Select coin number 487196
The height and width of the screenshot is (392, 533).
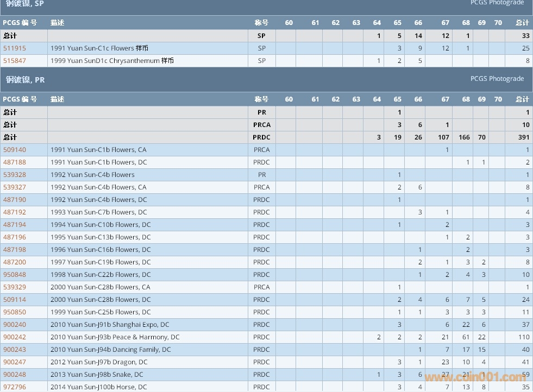coord(15,237)
